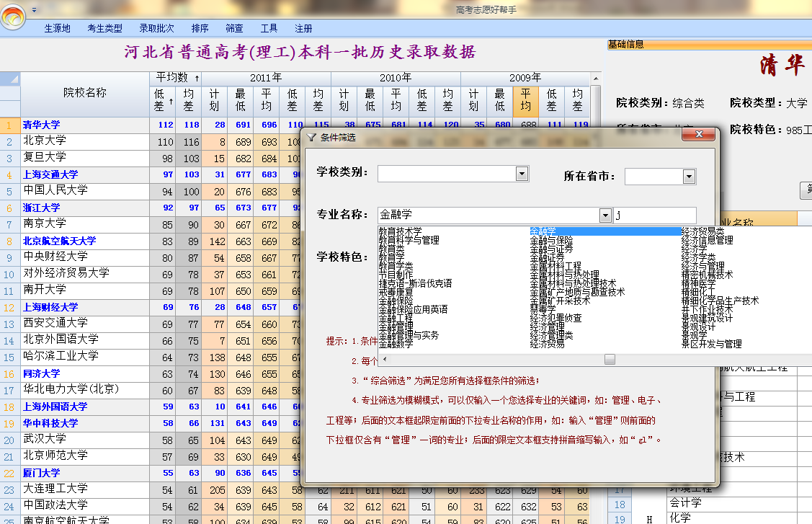Click the 专业名称 field showing 金融学
Image resolution: width=812 pixels, height=524 pixels.
488,215
